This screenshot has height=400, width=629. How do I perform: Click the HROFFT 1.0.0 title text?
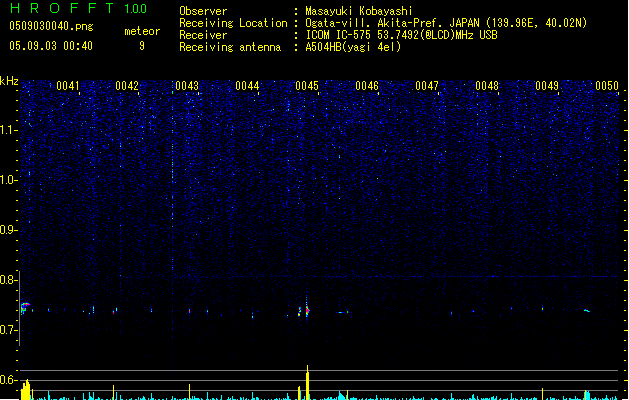click(79, 8)
